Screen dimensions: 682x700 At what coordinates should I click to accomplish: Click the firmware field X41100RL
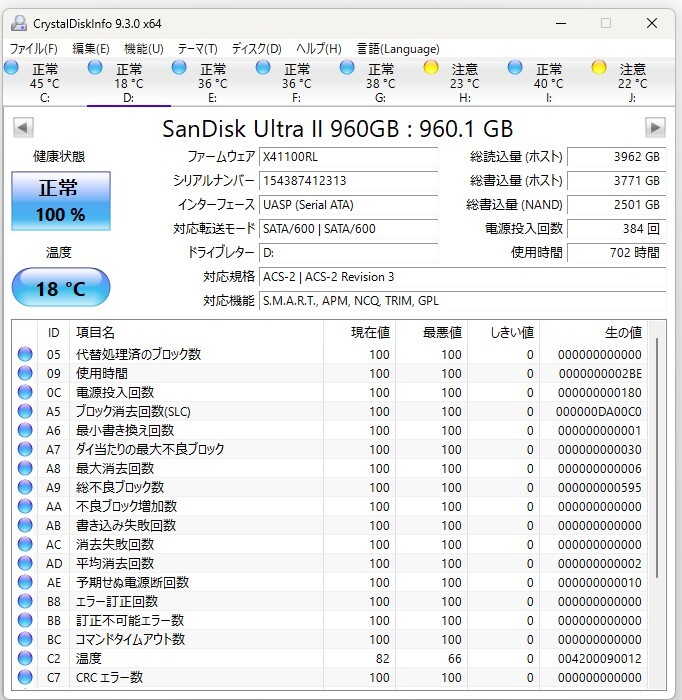tap(348, 157)
